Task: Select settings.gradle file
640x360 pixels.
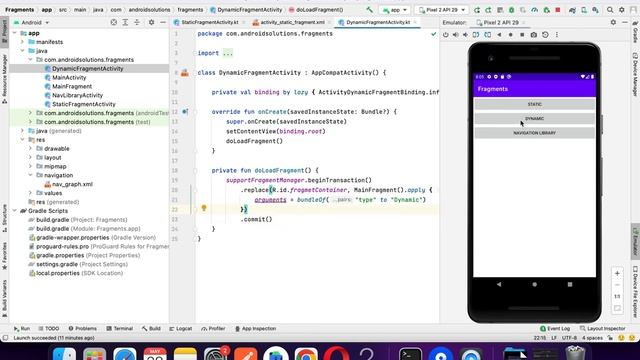Action: pyautogui.click(x=78, y=264)
